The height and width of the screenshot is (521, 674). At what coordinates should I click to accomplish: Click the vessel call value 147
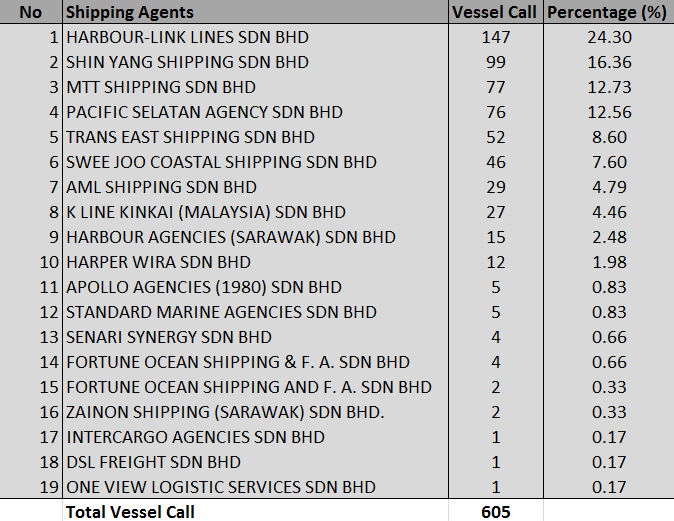coord(494,37)
